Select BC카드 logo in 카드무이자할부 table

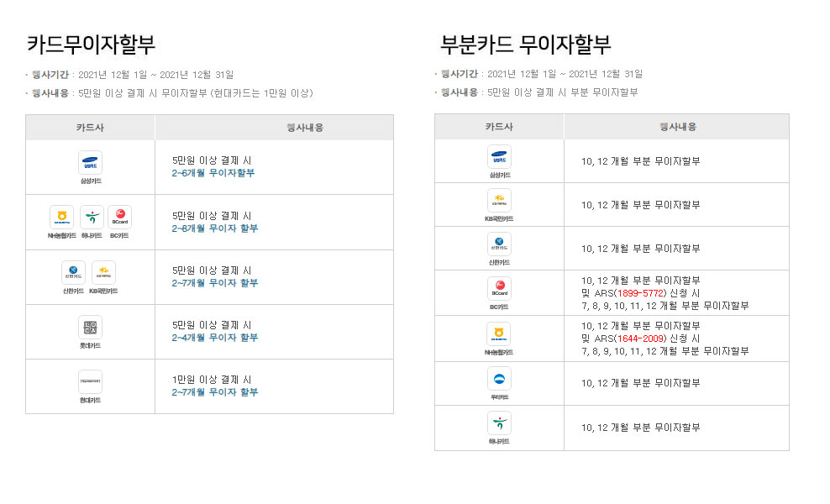click(x=119, y=218)
